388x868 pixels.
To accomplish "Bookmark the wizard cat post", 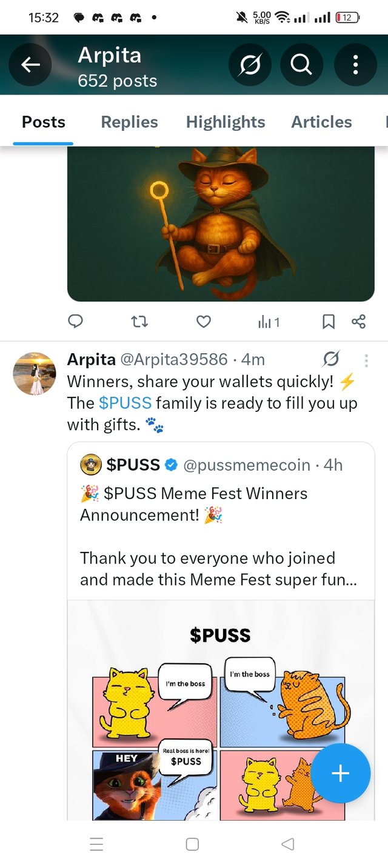I will [x=328, y=322].
